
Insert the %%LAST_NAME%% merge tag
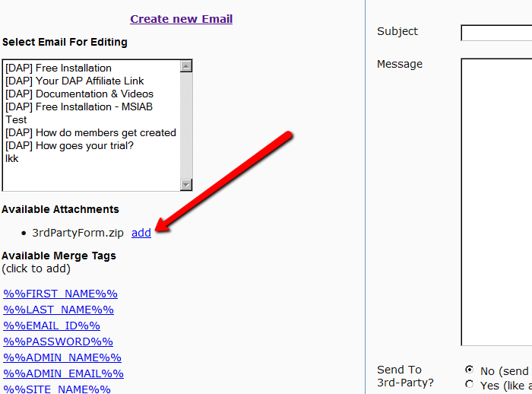tap(59, 310)
